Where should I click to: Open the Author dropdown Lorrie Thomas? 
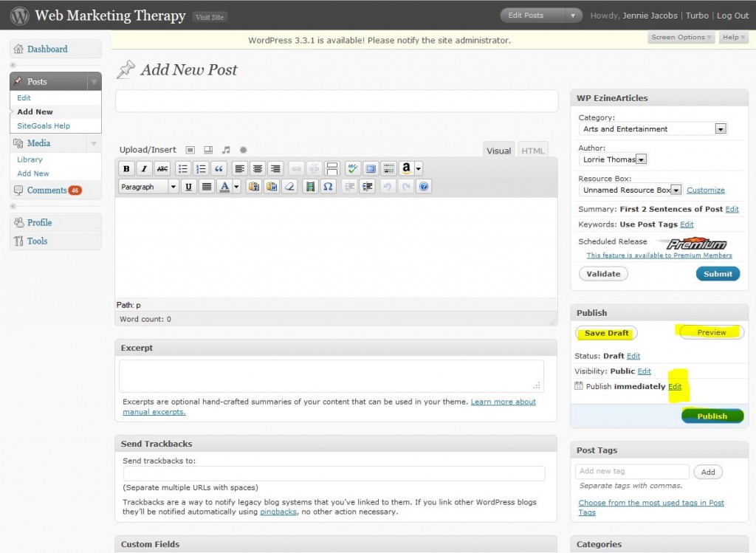click(x=613, y=159)
